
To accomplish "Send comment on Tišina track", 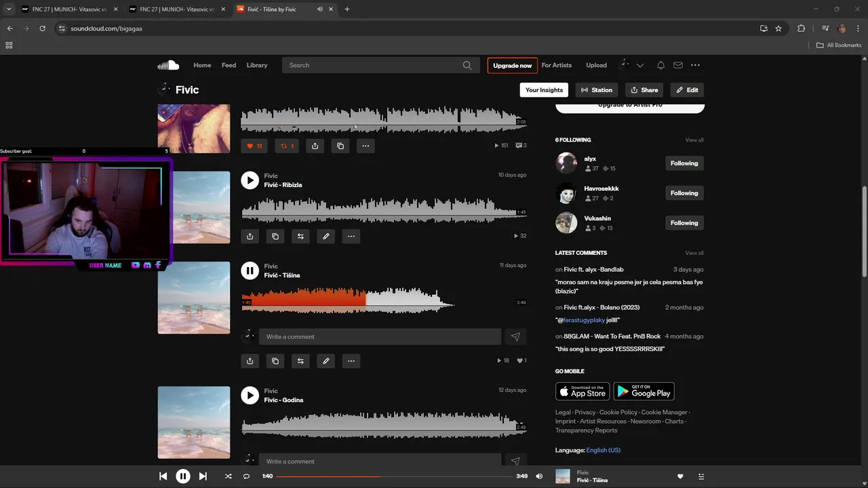I will [515, 337].
